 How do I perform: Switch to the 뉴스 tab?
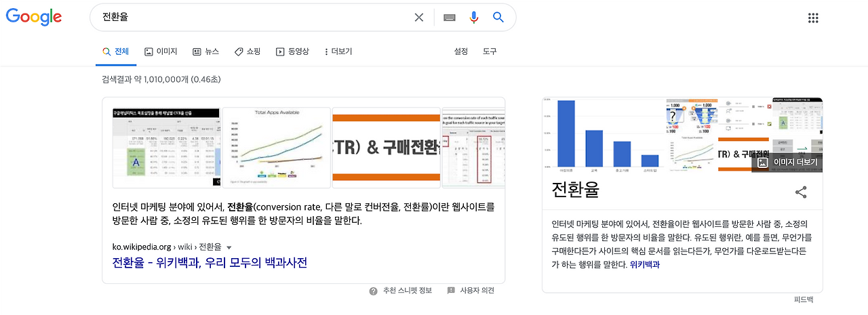click(x=206, y=51)
